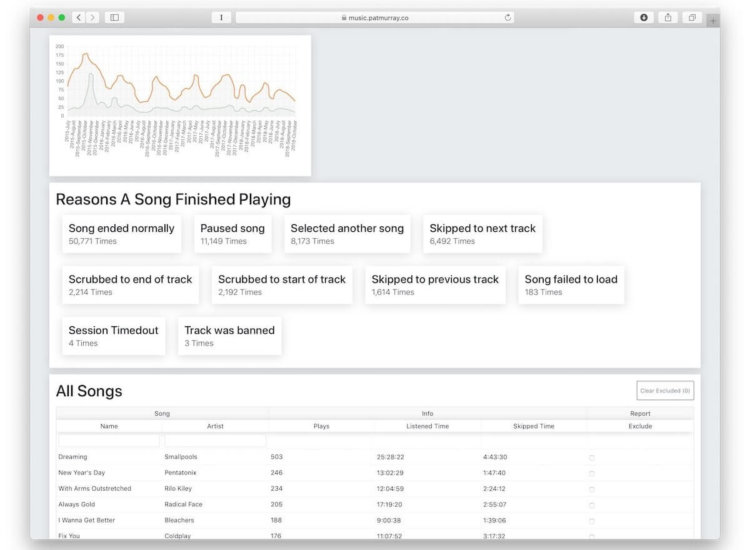Show the tab overview icon
Screen dimensions: 750x550
point(692,18)
